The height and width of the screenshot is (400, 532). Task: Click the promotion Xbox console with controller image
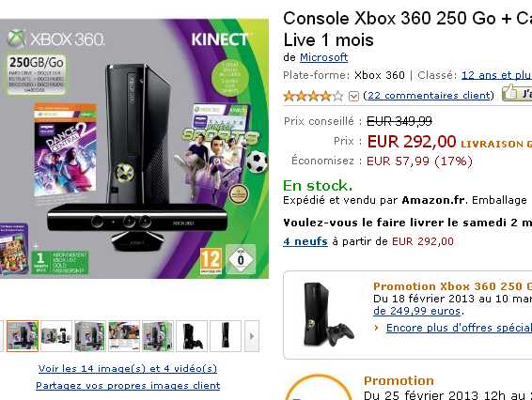(x=328, y=315)
